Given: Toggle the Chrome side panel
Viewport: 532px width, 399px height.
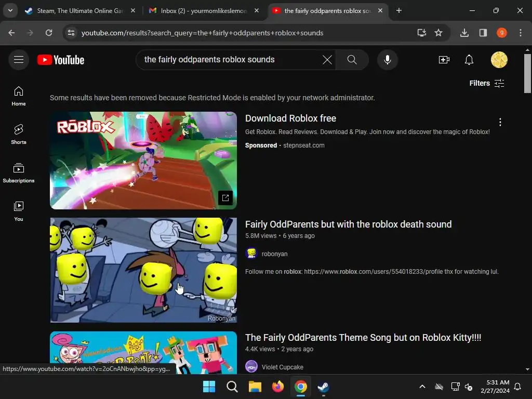Looking at the screenshot, I should coord(483,33).
